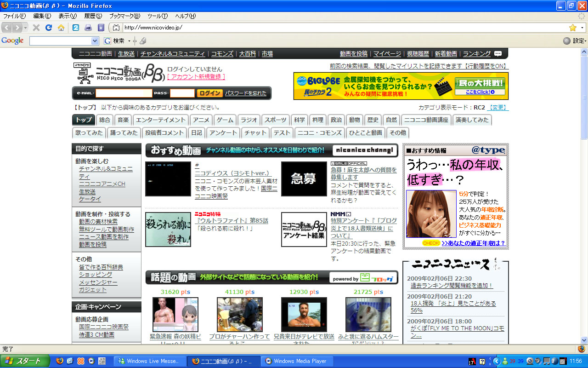Open the ファイル(F) menu
The width and height of the screenshot is (588, 368).
coord(15,16)
